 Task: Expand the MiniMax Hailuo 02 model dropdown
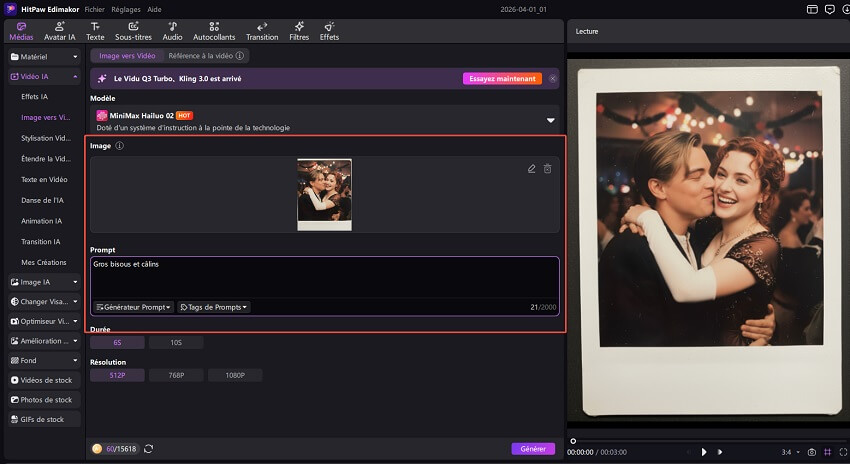550,121
